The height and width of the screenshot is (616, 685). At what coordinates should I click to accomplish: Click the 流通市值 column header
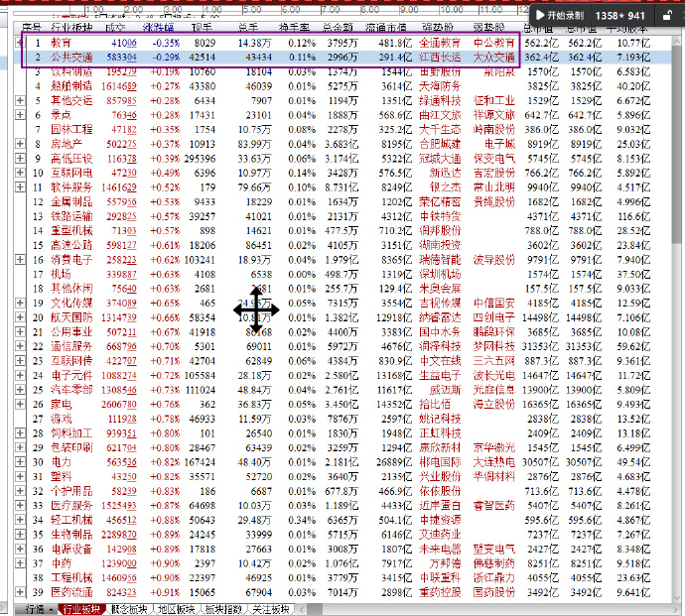pyautogui.click(x=390, y=28)
